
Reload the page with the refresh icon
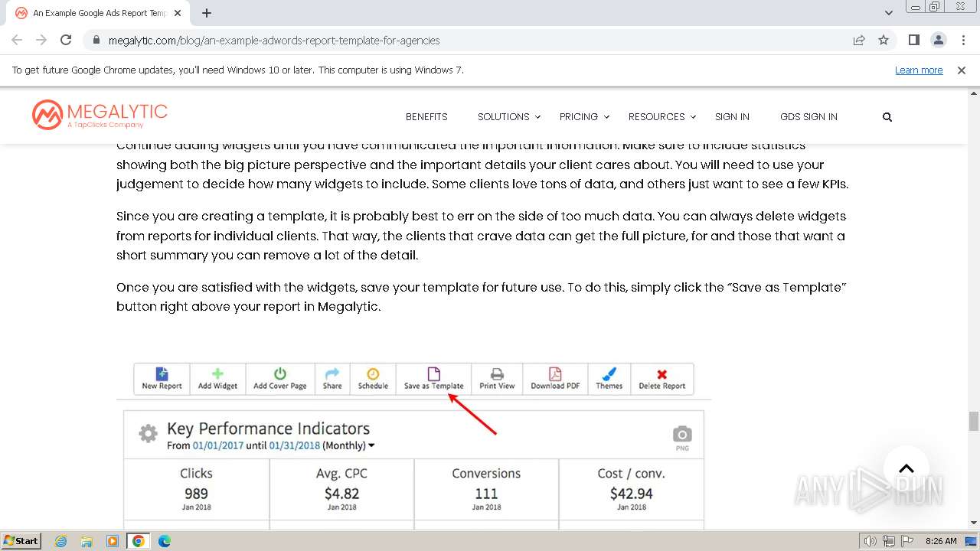(x=66, y=40)
